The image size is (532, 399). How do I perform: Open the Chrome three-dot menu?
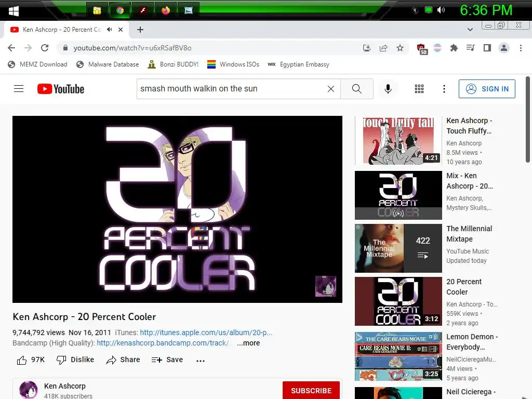pyautogui.click(x=521, y=48)
